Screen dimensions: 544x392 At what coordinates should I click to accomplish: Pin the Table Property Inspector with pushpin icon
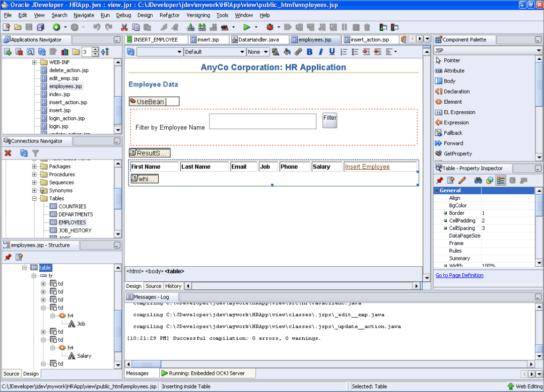439,180
